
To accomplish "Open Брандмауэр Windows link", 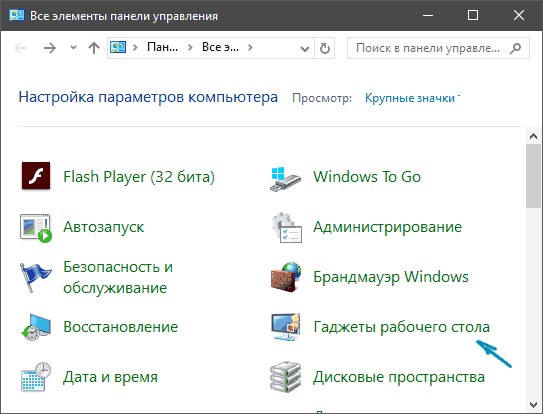I will pos(391,277).
